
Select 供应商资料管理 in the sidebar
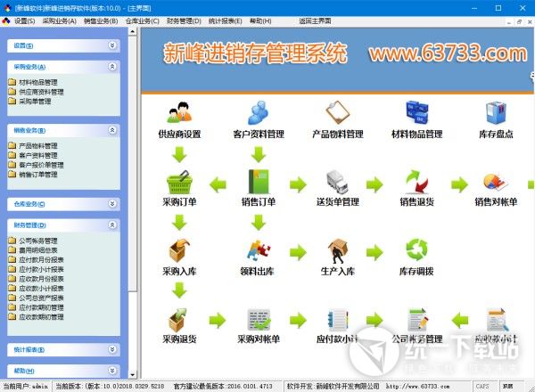[41, 92]
